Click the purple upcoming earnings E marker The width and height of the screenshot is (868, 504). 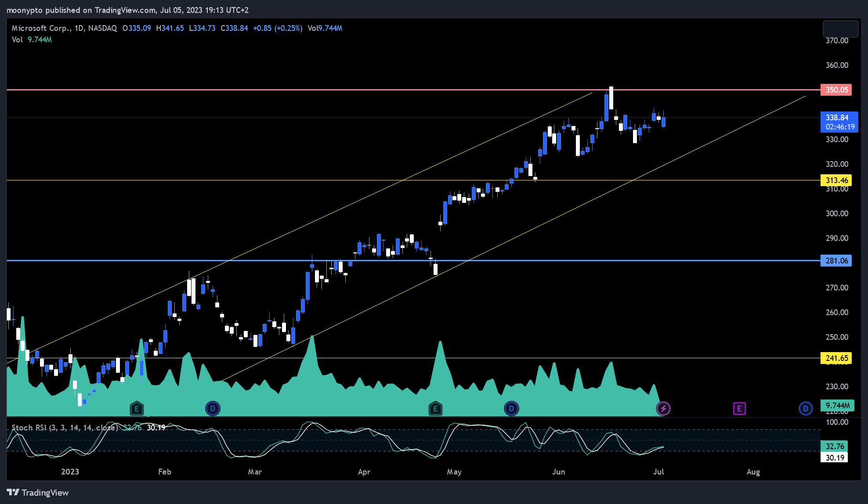[x=739, y=409]
